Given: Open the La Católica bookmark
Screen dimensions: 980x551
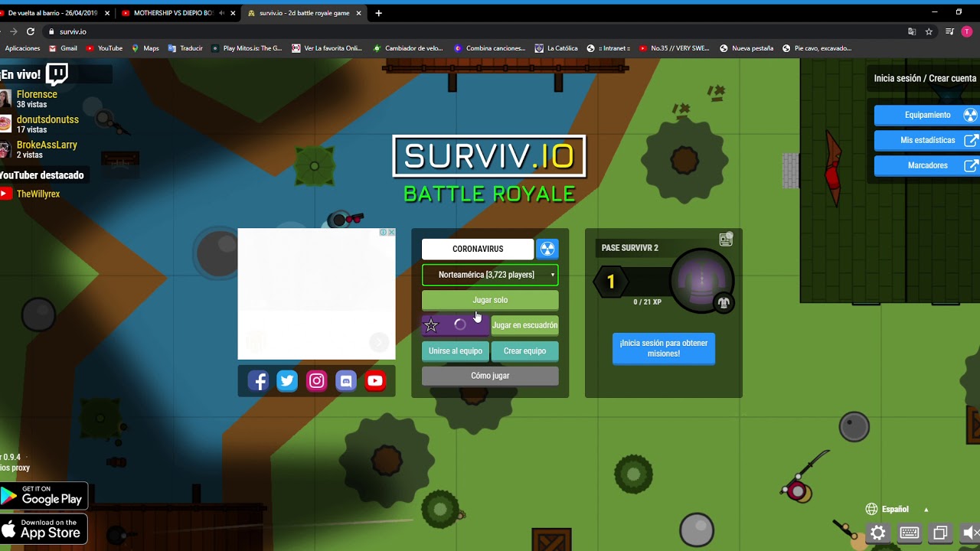Looking at the screenshot, I should 557,48.
